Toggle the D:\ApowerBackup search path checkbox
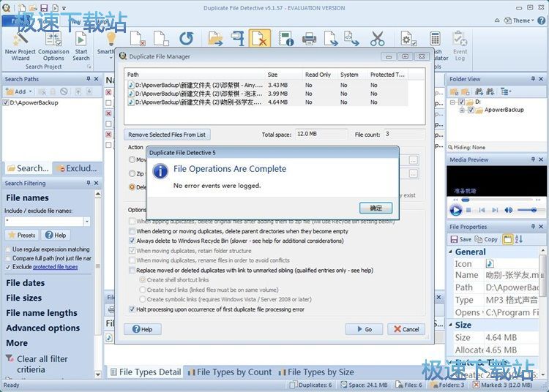549x392 pixels. click(x=6, y=102)
